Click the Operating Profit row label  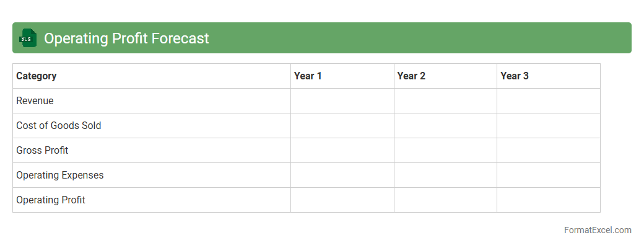click(x=51, y=200)
